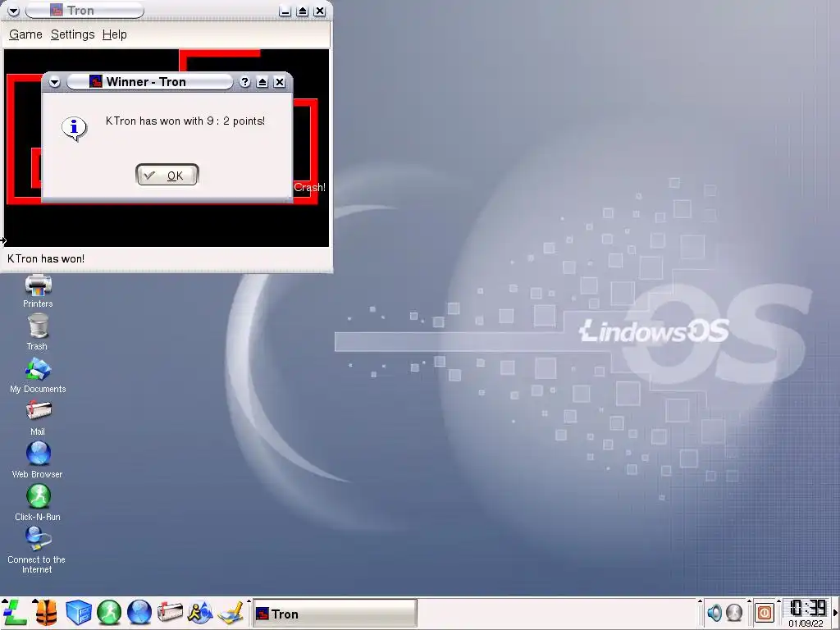Open the mailbox icon in the taskbar
The width and height of the screenshot is (840, 630).
(170, 612)
